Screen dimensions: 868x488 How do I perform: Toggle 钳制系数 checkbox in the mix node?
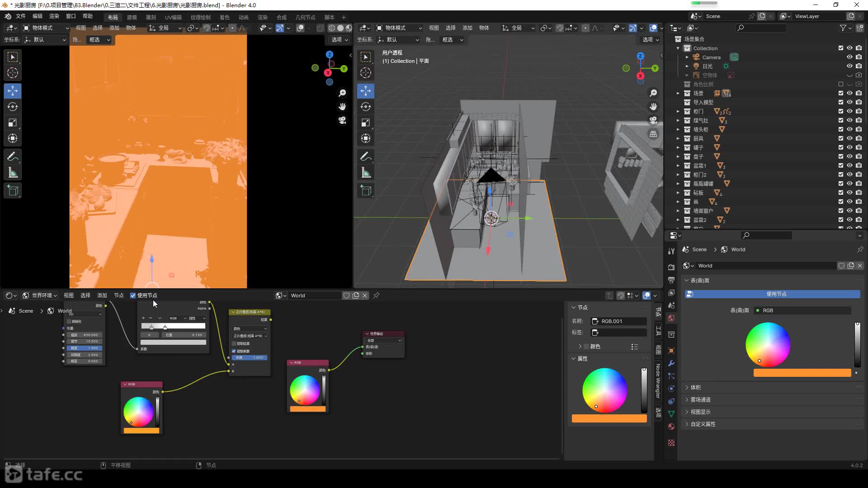[x=234, y=351]
